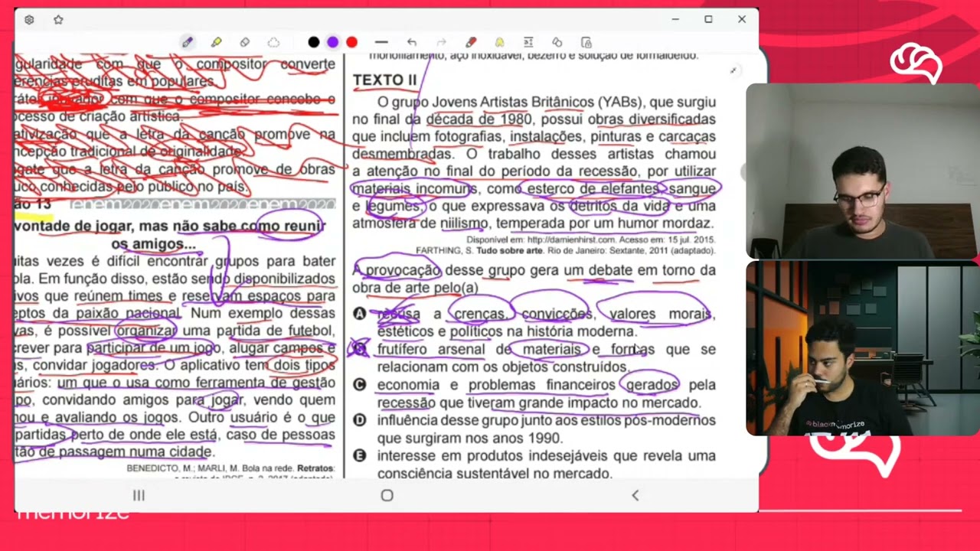980x551 pixels.
Task: Click the expand arrow icon near TEXTO II
Action: [x=733, y=70]
